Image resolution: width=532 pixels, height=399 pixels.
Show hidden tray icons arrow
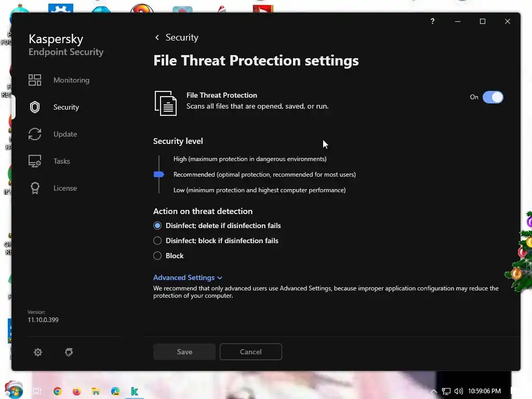(434, 391)
